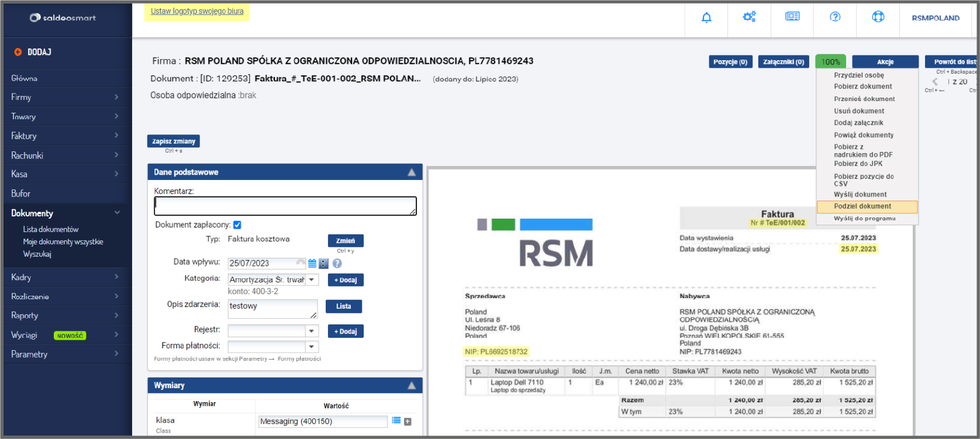The height and width of the screenshot is (439, 980).
Task: Click the help icon beside Data wpływu
Action: (337, 264)
